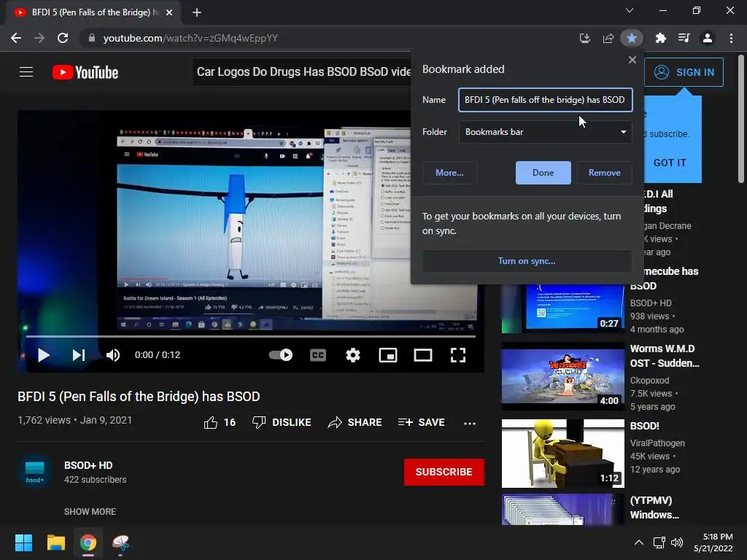Open File Explorer from taskbar

[x=55, y=542]
